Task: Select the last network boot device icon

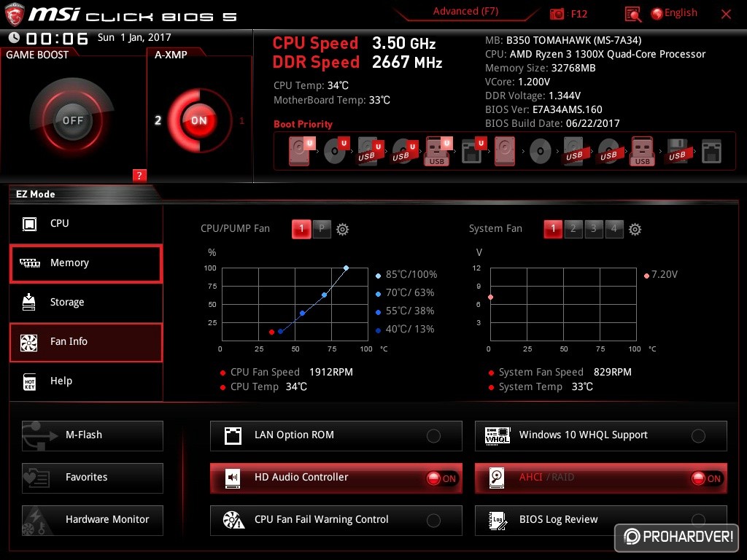Action: [x=711, y=152]
